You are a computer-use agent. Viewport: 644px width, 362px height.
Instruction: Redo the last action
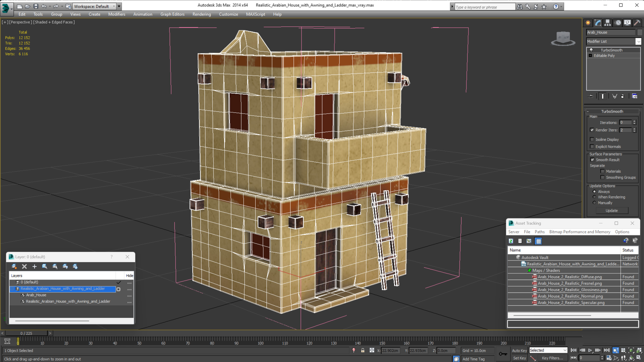click(x=56, y=6)
